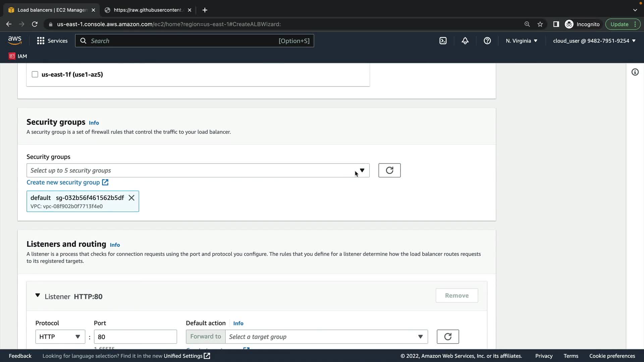The image size is (644, 362).
Task: Open the Select a target group dropdown
Action: coord(326,337)
